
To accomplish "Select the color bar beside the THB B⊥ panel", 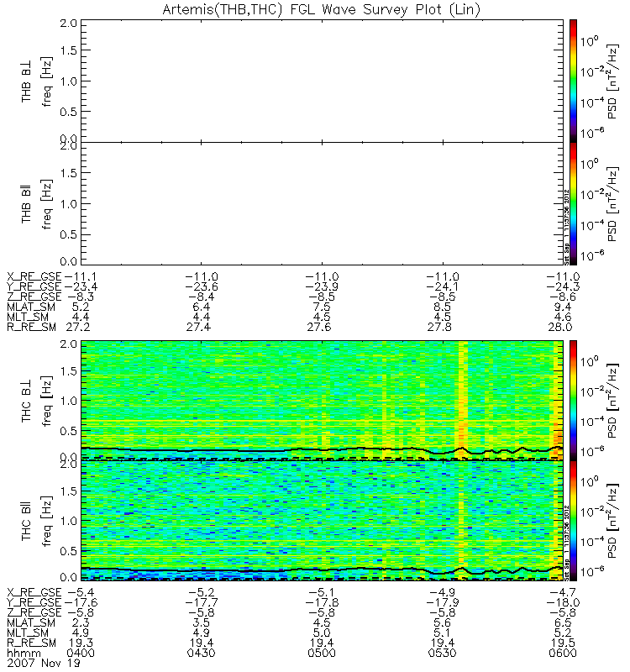I will point(573,81).
